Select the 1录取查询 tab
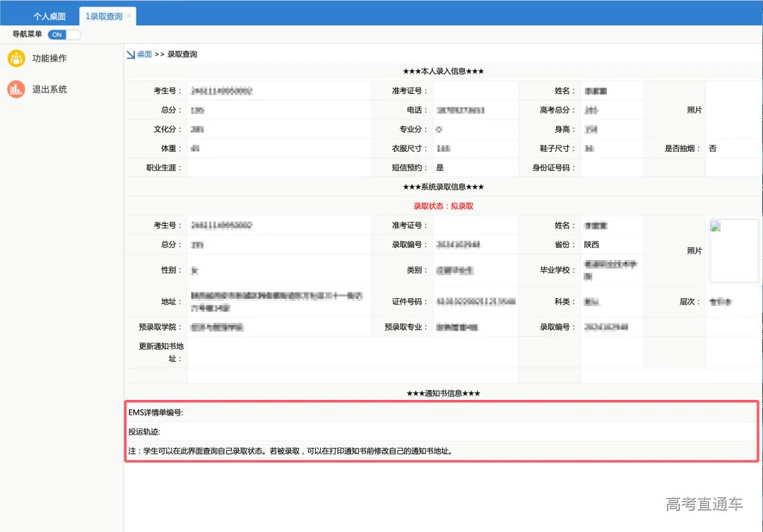763x532 pixels. coord(103,16)
